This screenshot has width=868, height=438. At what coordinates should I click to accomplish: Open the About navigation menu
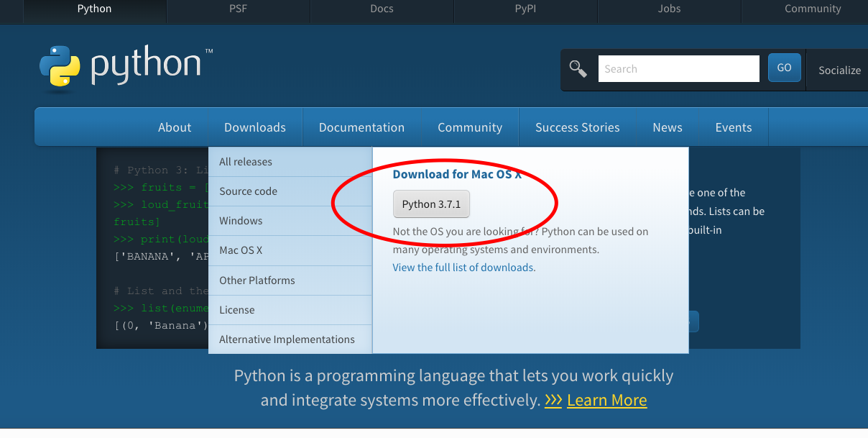[175, 127]
